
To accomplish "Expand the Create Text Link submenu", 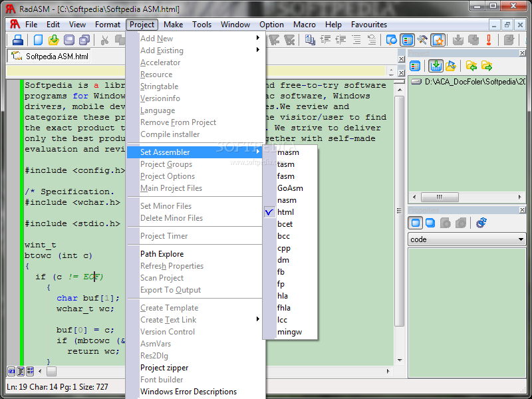I will click(195, 320).
